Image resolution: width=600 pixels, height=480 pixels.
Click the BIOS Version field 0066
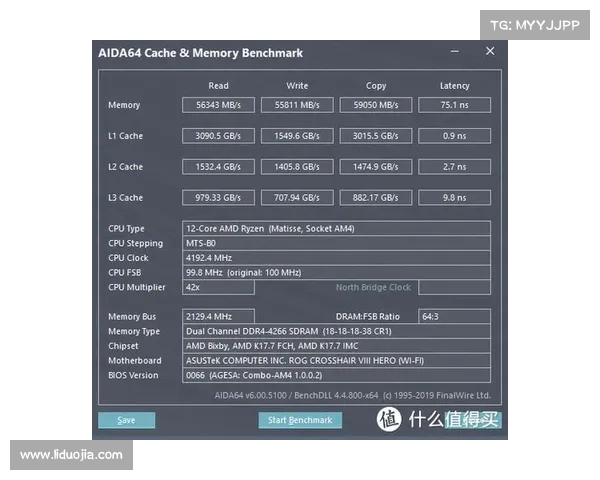tap(336, 375)
